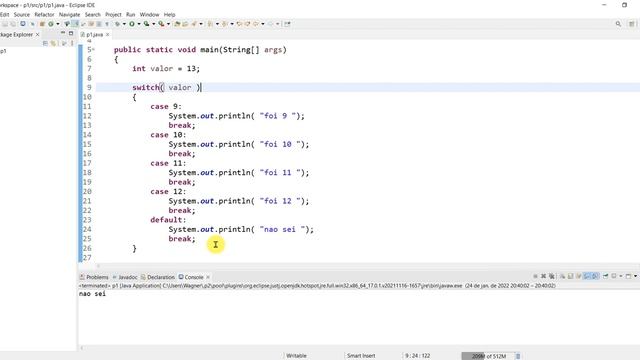The width and height of the screenshot is (640, 360).
Task: Click the heap memory usage bar
Action: (488, 356)
